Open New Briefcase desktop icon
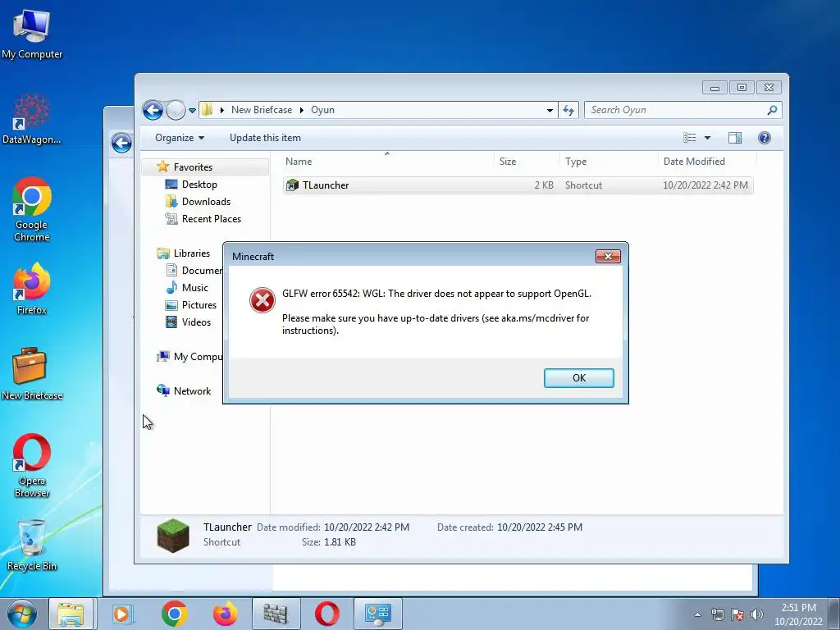This screenshot has width=840, height=630. (x=32, y=373)
